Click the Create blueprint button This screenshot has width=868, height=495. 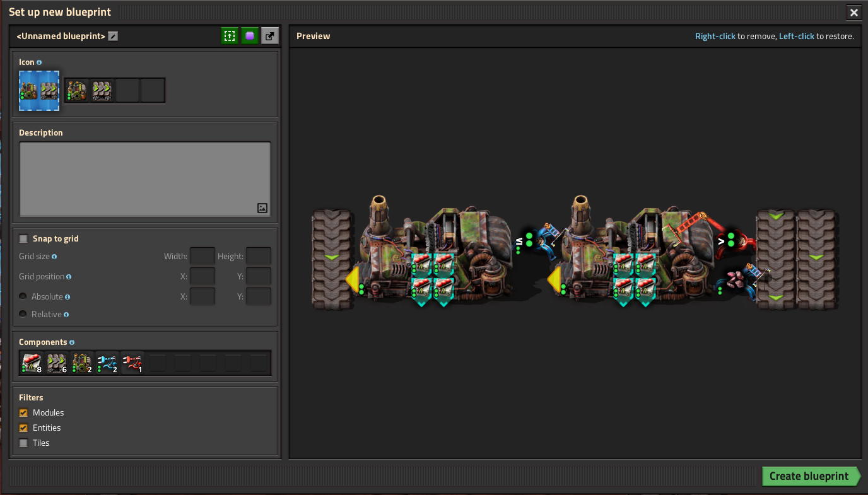(811, 476)
